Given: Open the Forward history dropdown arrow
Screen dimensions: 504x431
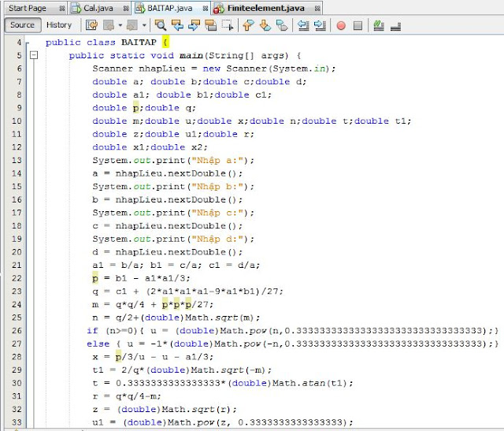Looking at the screenshot, I should [x=144, y=25].
